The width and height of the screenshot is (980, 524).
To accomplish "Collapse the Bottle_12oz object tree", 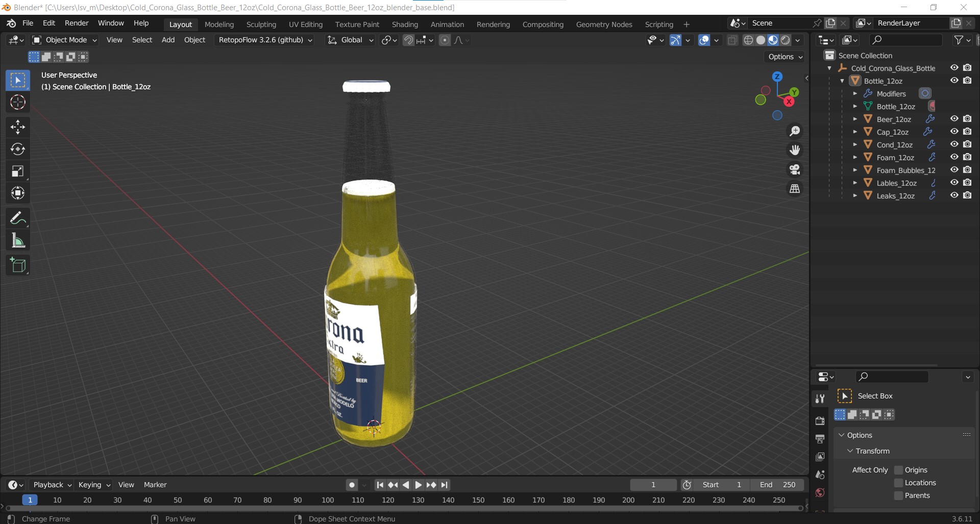I will pyautogui.click(x=842, y=81).
